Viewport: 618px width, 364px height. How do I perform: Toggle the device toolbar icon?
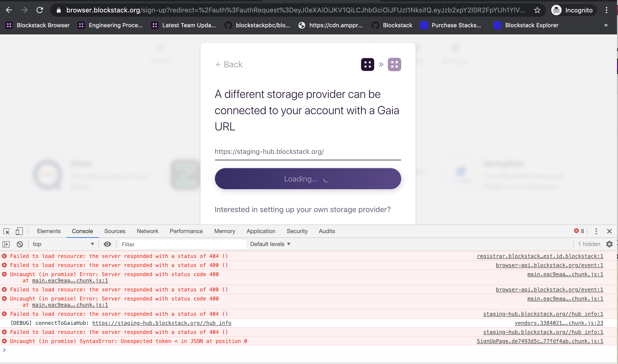click(19, 231)
